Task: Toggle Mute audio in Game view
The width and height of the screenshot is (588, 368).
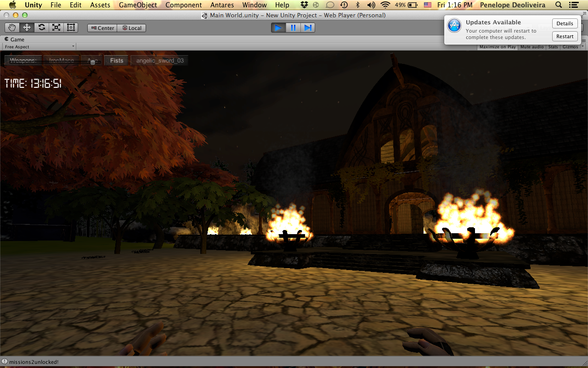Action: click(532, 47)
